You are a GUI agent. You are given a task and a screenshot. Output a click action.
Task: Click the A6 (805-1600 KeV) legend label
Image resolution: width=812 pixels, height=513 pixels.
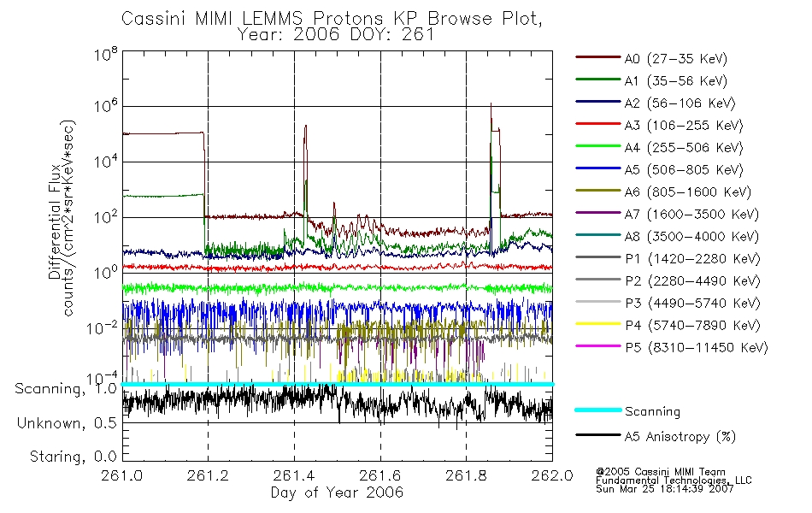pyautogui.click(x=688, y=192)
